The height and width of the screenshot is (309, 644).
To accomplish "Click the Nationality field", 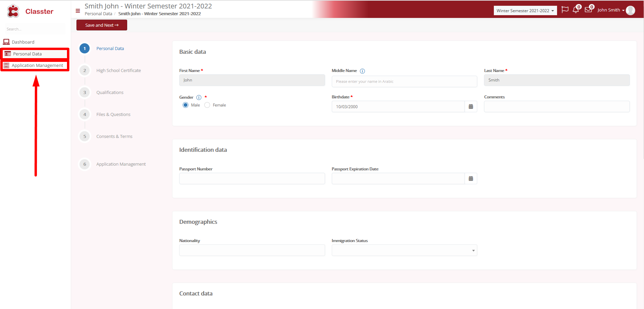I will point(252,250).
